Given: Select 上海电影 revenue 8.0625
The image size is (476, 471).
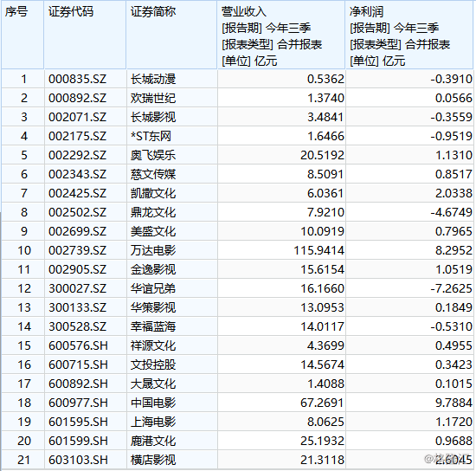Looking at the screenshot, I should 281,422.
